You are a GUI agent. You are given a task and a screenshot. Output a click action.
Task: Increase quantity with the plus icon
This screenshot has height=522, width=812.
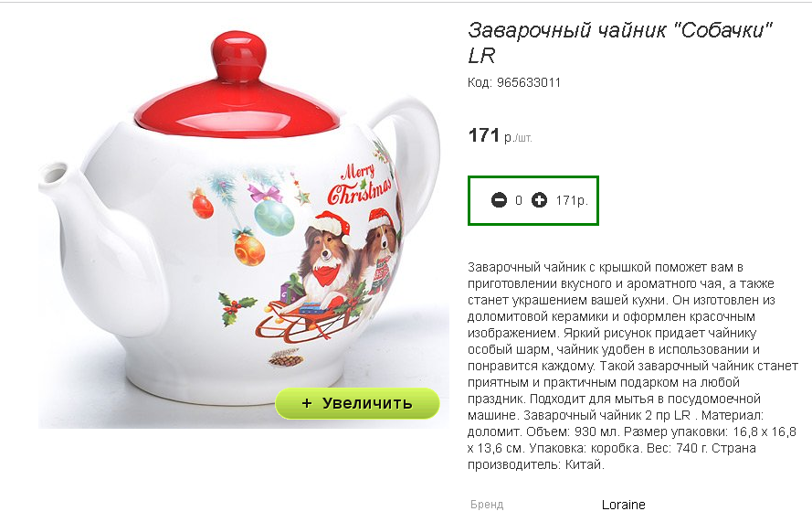pos(539,200)
